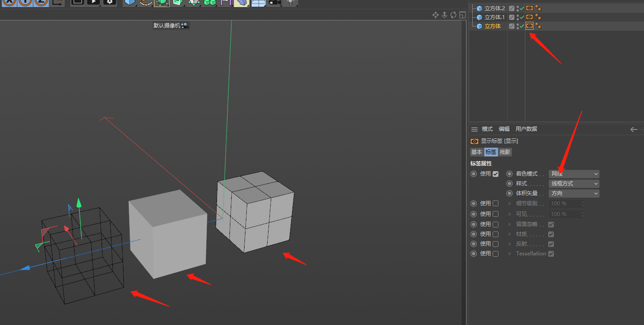Click animation dot beside 体积矢量
This screenshot has height=325, width=644.
(510, 193)
